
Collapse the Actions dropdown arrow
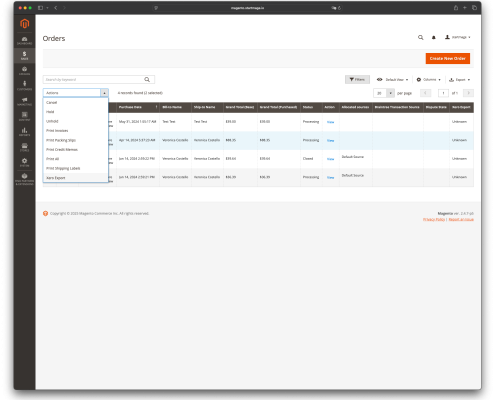tap(104, 93)
